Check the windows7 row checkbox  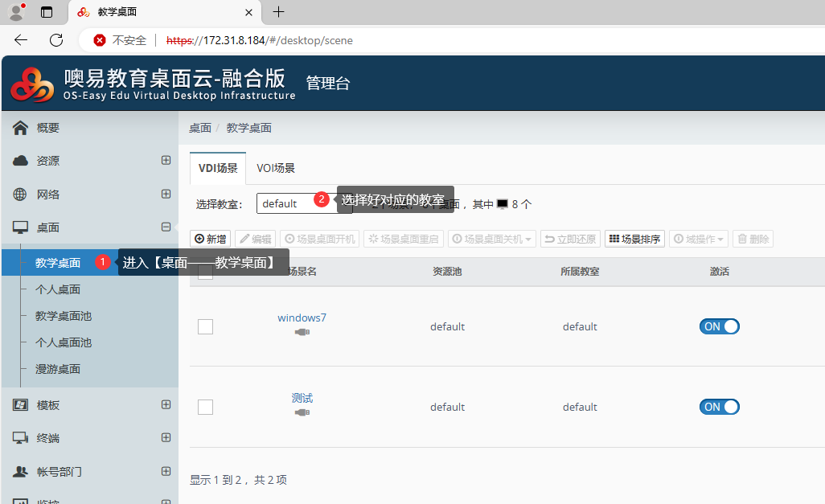click(206, 326)
